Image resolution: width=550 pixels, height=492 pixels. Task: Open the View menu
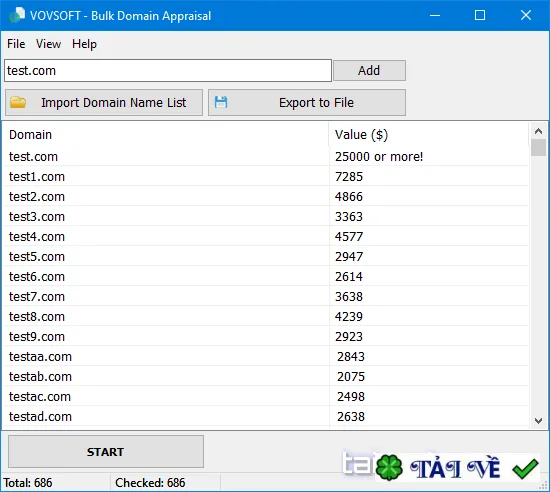click(48, 44)
